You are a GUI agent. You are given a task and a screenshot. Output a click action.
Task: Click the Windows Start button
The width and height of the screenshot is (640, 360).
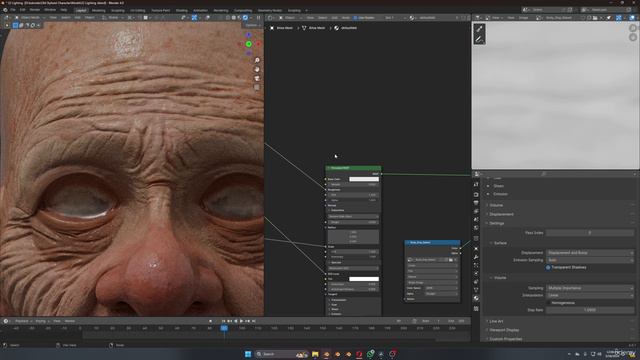(x=248, y=354)
